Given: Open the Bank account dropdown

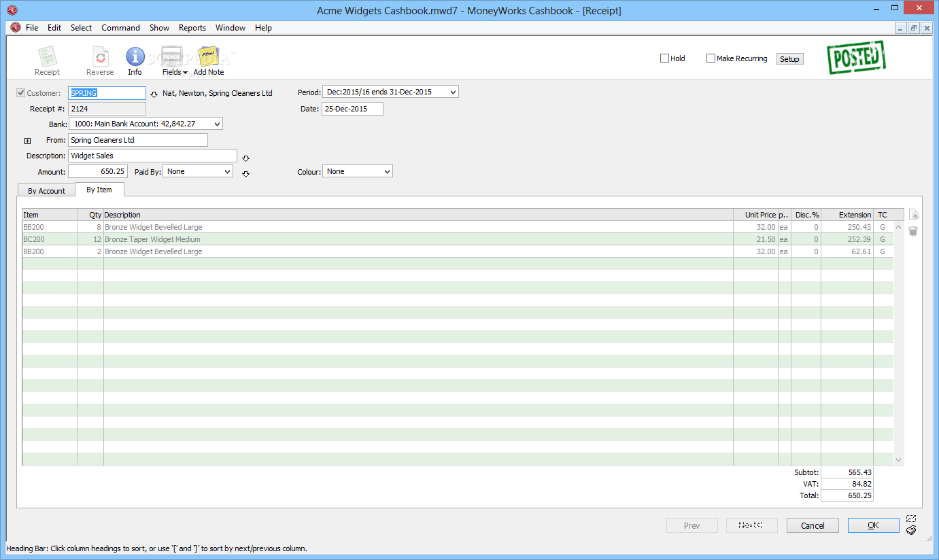Looking at the screenshot, I should point(146,124).
